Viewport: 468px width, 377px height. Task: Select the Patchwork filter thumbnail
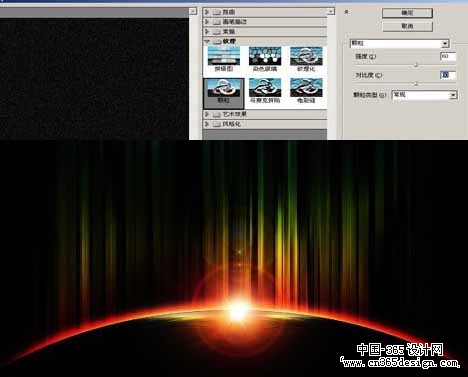pos(224,59)
